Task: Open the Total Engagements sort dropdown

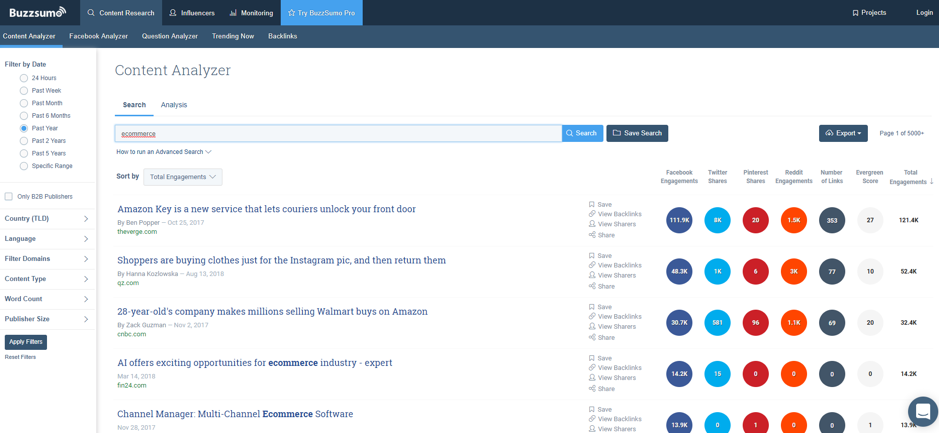Action: click(183, 177)
